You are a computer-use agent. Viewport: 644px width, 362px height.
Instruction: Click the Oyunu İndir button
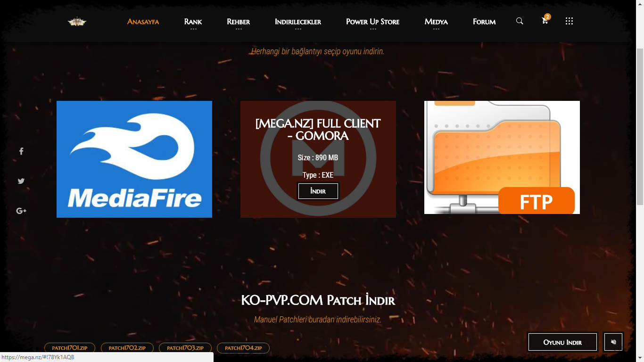tap(562, 342)
